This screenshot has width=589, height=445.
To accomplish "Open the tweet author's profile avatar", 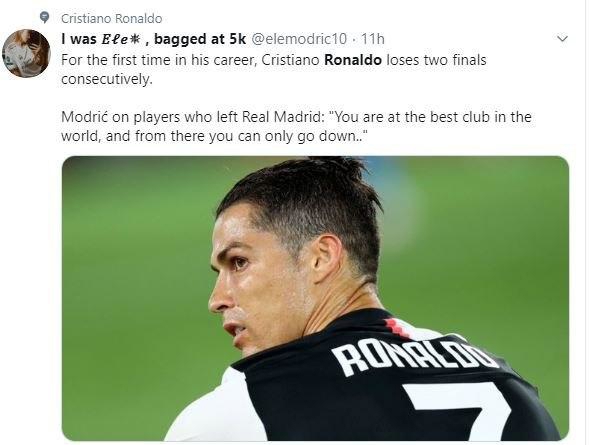I will click(26, 53).
